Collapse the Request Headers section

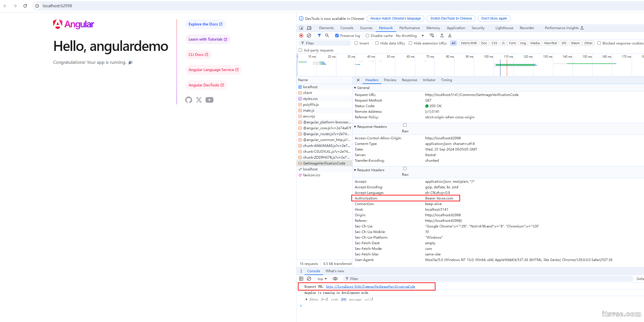[355, 170]
